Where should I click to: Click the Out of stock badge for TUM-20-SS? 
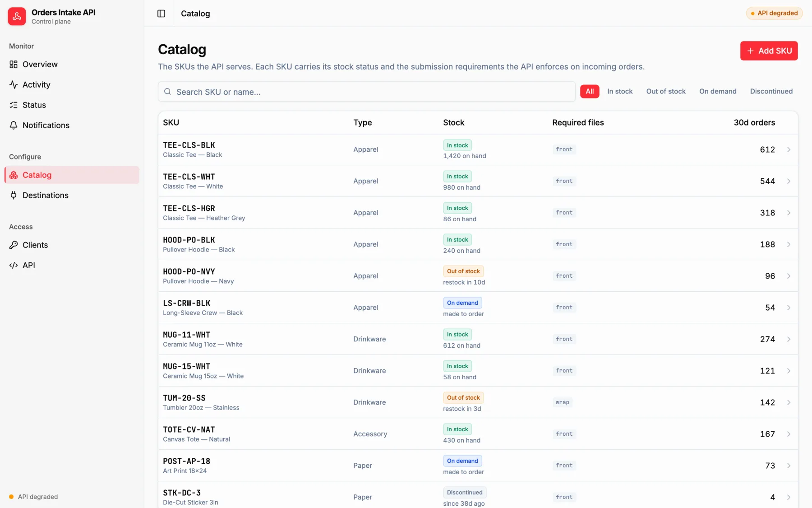[463, 397]
